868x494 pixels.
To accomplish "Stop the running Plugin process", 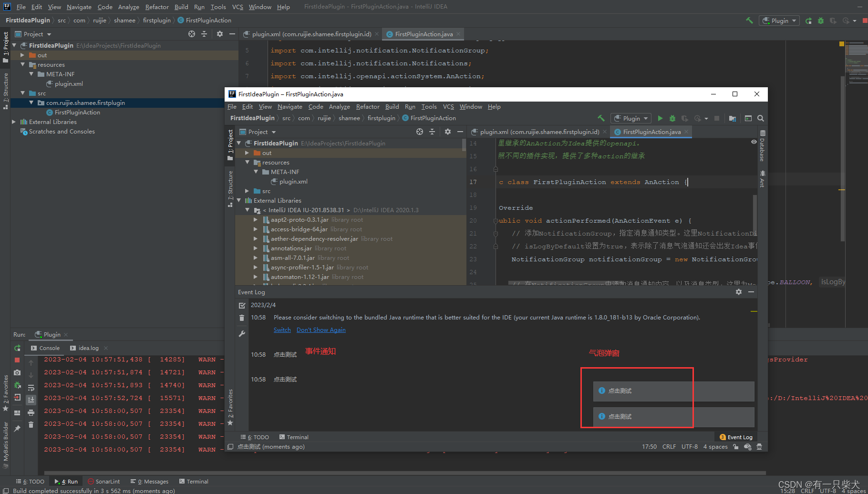I will coord(17,360).
